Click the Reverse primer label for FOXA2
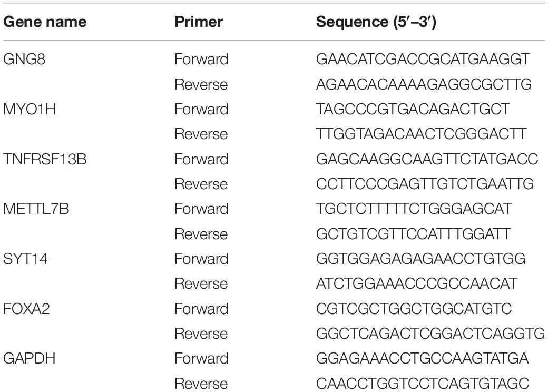 (x=201, y=334)
